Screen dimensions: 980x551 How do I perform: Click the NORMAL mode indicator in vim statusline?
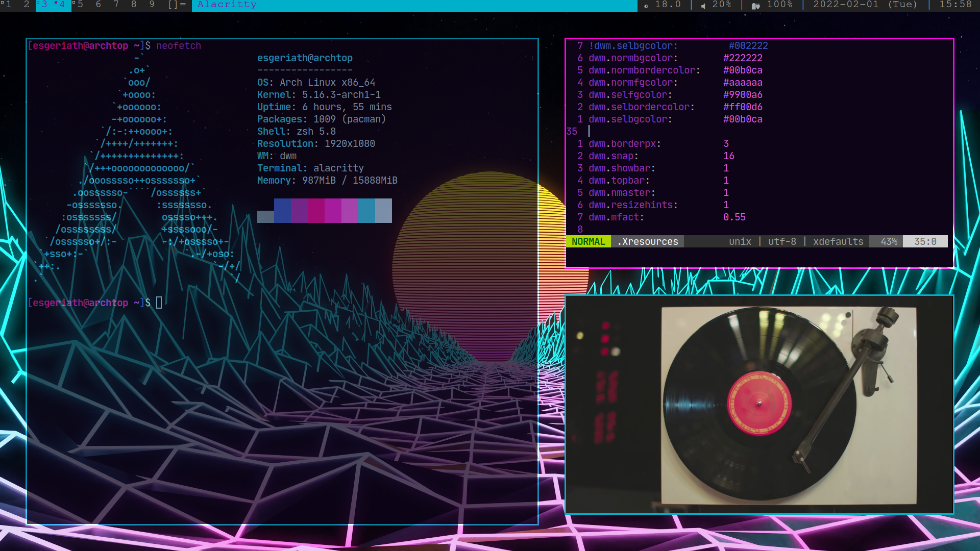588,242
